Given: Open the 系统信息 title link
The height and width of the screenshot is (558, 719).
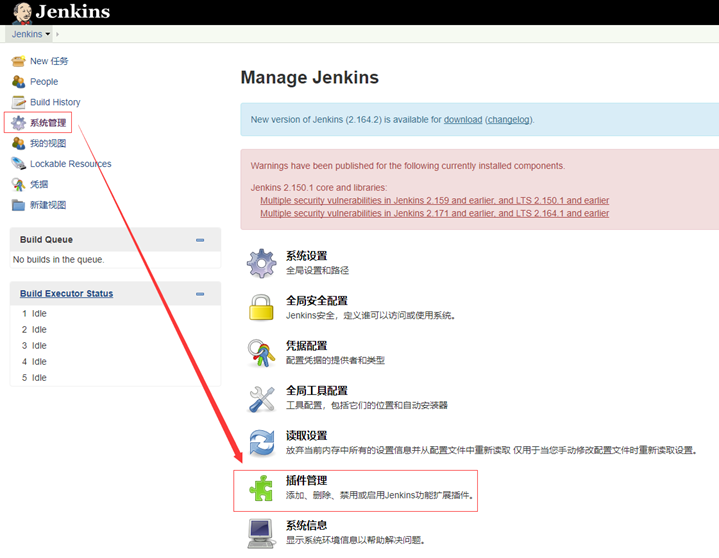Looking at the screenshot, I should [x=306, y=525].
